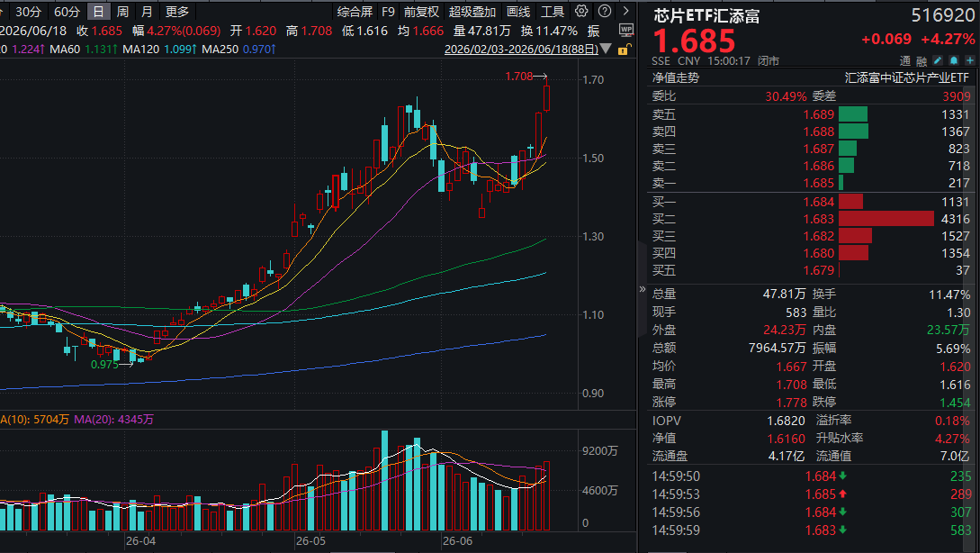This screenshot has height=553, width=980.
Task: Click the date range link 2026/02/03-2026/06/18
Action: click(521, 49)
